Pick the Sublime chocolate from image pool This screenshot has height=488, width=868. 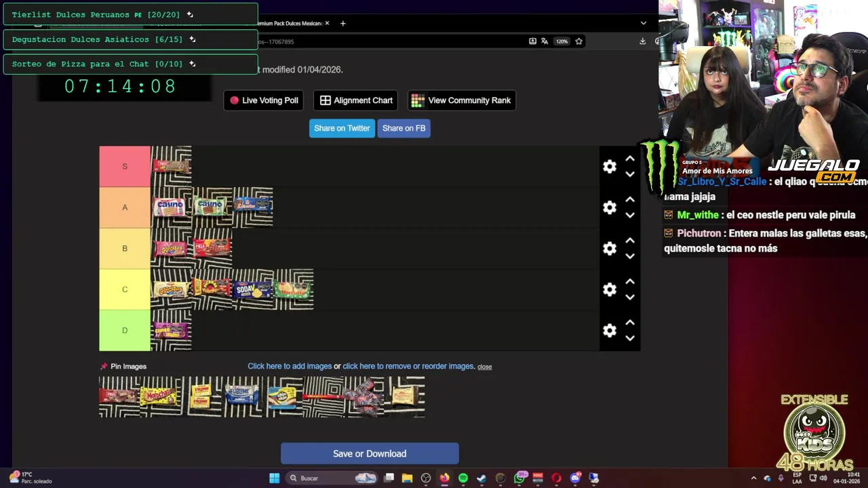click(x=241, y=396)
